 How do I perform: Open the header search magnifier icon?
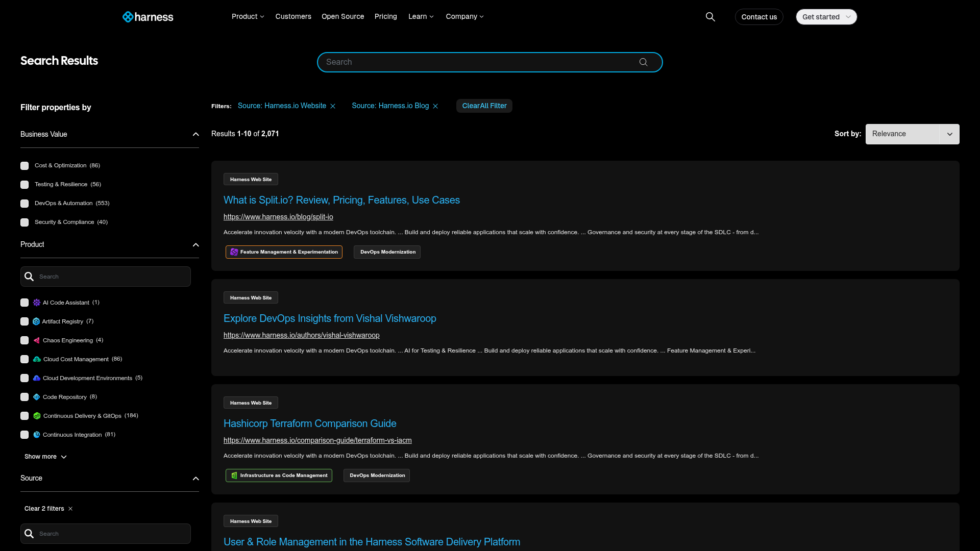click(710, 17)
